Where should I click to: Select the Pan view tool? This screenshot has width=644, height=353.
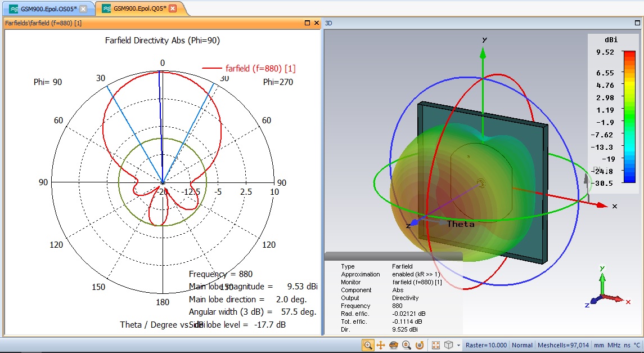380,345
